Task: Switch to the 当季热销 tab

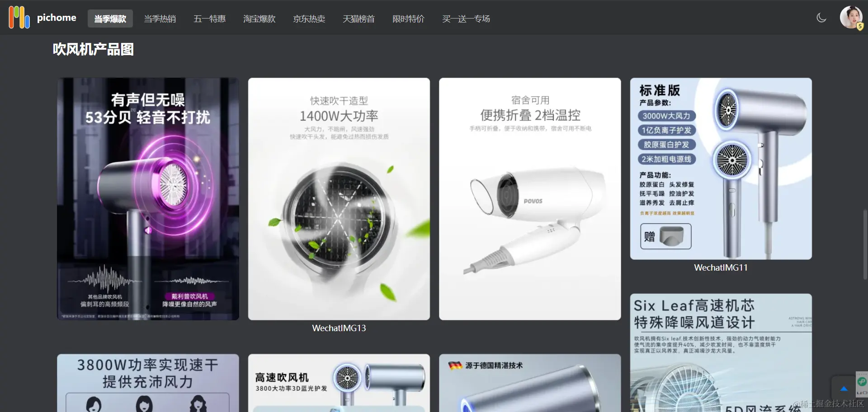Action: point(160,19)
